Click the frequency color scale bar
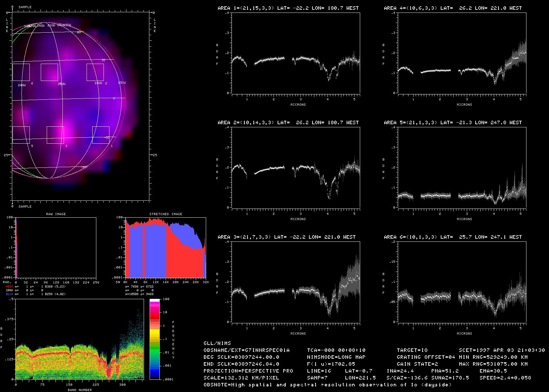This screenshot has height=392, width=549. [x=155, y=339]
